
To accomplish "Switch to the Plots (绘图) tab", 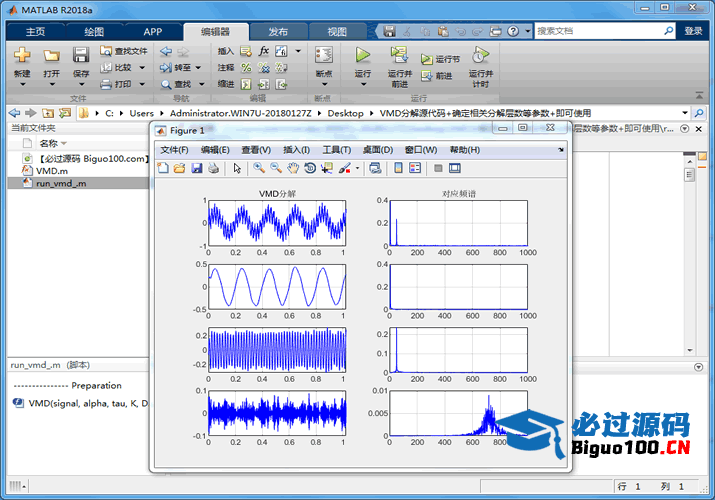I will point(94,31).
